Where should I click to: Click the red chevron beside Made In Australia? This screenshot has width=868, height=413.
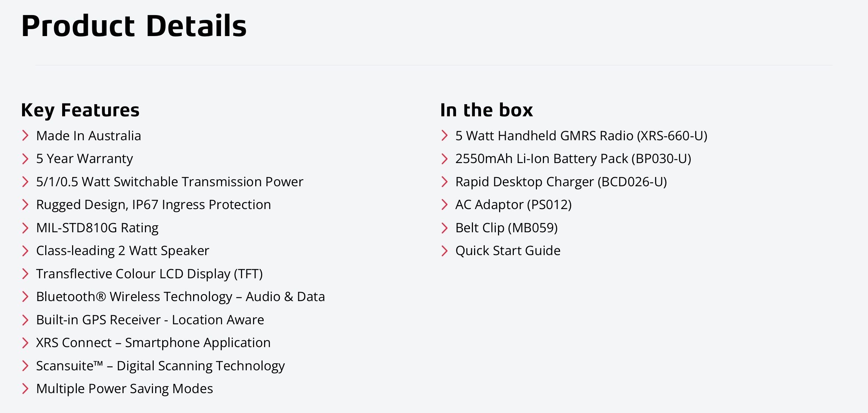[25, 135]
